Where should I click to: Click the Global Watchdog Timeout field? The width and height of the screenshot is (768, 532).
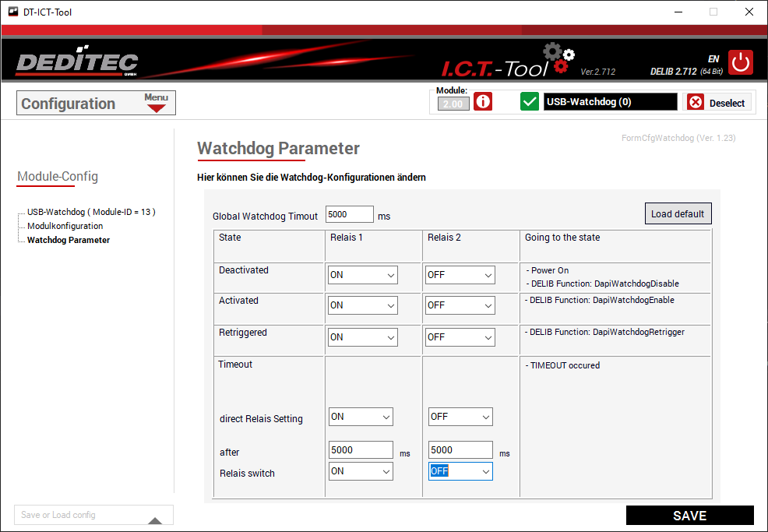(x=349, y=215)
